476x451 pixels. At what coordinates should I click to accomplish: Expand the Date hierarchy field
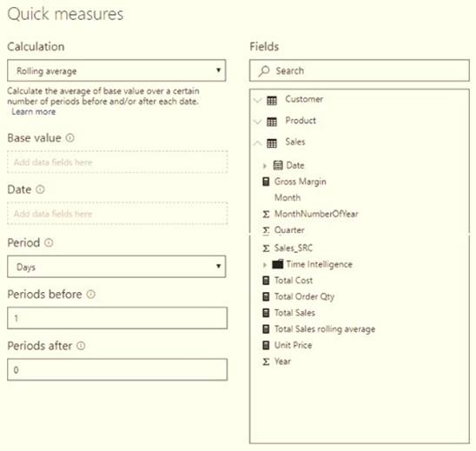pyautogui.click(x=265, y=165)
